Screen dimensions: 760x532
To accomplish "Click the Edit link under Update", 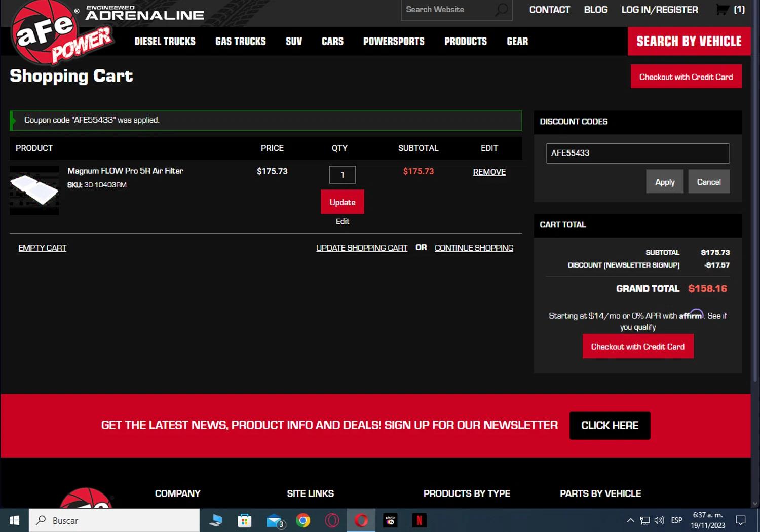I will pyautogui.click(x=343, y=221).
